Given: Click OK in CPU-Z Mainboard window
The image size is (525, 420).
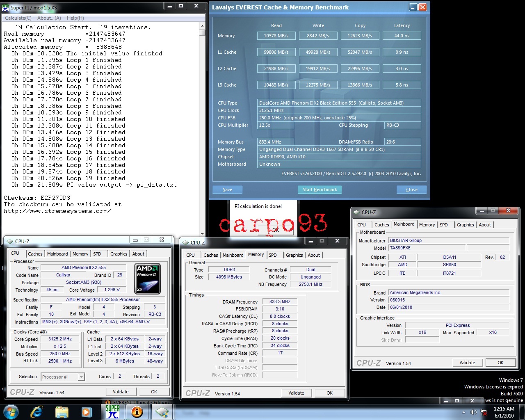Looking at the screenshot, I should tap(500, 363).
